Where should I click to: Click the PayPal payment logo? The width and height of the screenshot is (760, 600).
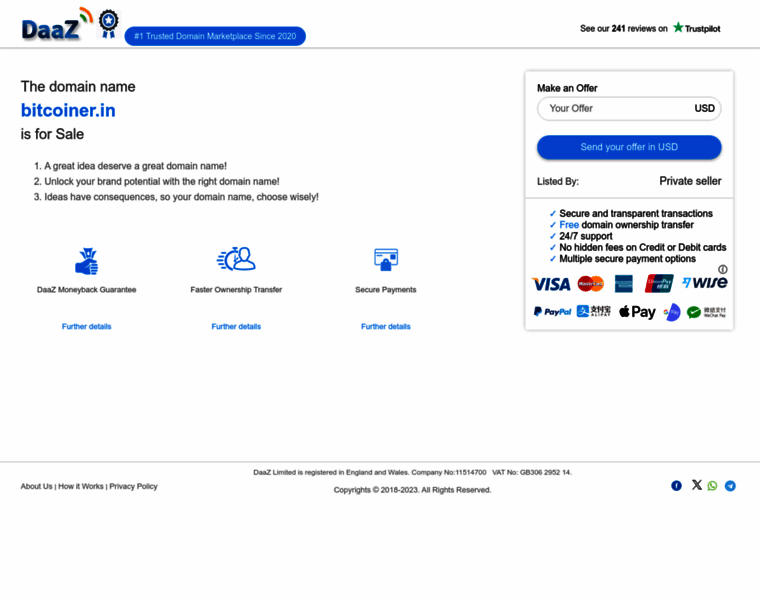552,312
